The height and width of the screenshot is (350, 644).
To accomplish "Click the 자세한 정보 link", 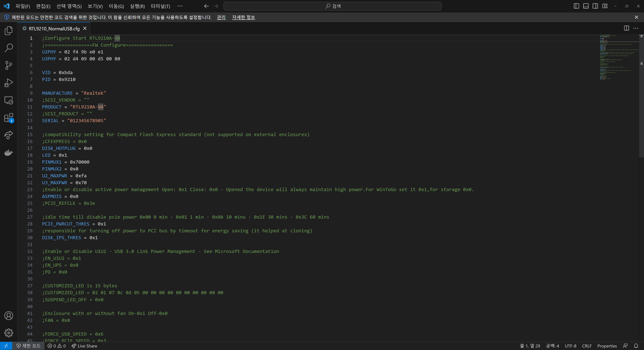I will tap(243, 17).
